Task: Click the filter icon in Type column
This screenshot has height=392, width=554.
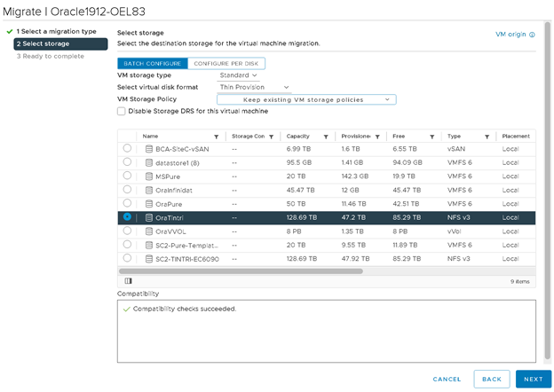Action: tap(488, 137)
